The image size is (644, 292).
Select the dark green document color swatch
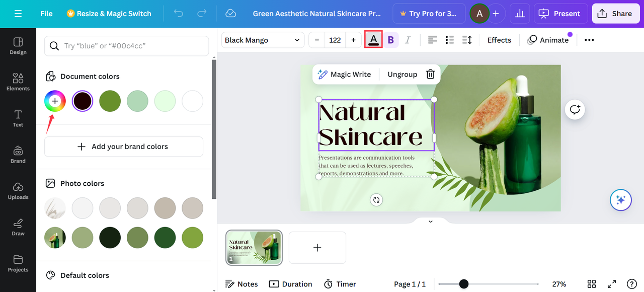coord(110,101)
